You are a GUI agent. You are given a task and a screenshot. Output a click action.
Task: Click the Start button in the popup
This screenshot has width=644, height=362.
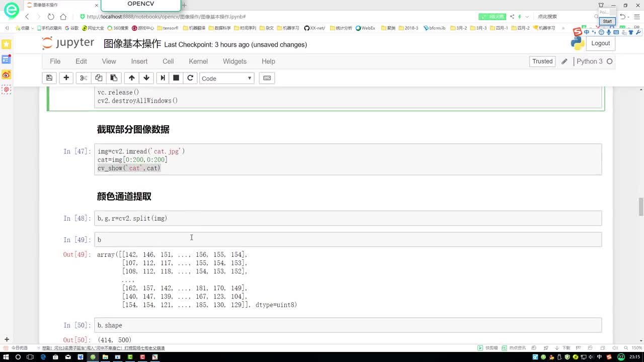pos(607,21)
